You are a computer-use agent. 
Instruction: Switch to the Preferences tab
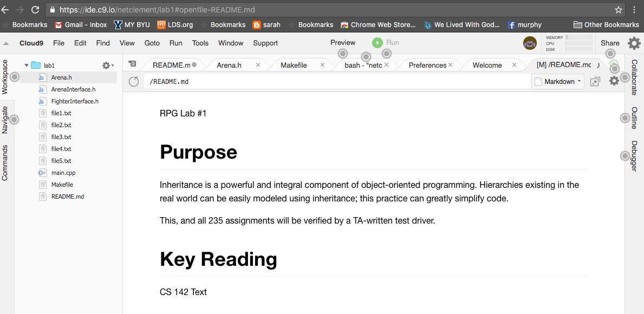427,65
